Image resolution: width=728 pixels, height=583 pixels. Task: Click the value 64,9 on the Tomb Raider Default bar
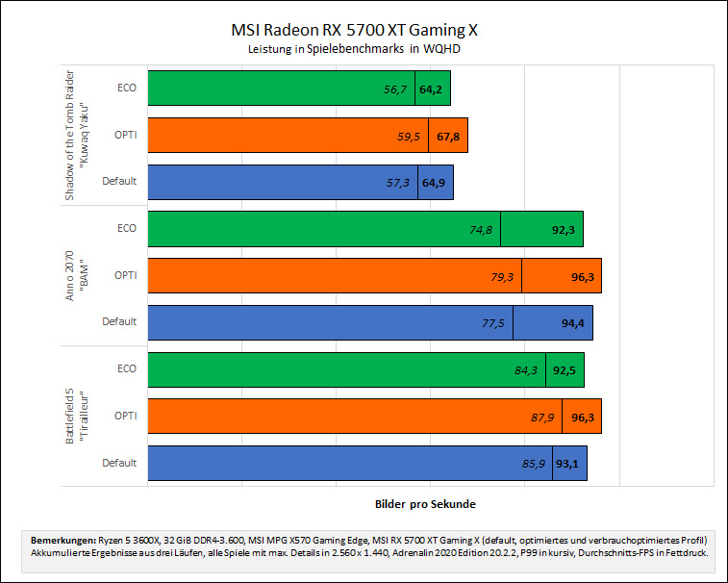[x=433, y=183]
